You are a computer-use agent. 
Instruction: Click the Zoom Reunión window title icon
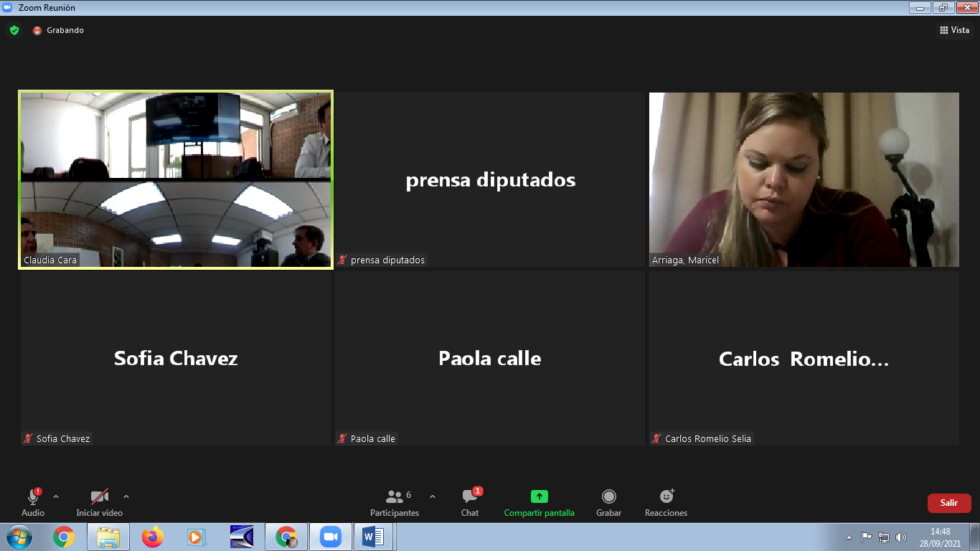click(7, 7)
